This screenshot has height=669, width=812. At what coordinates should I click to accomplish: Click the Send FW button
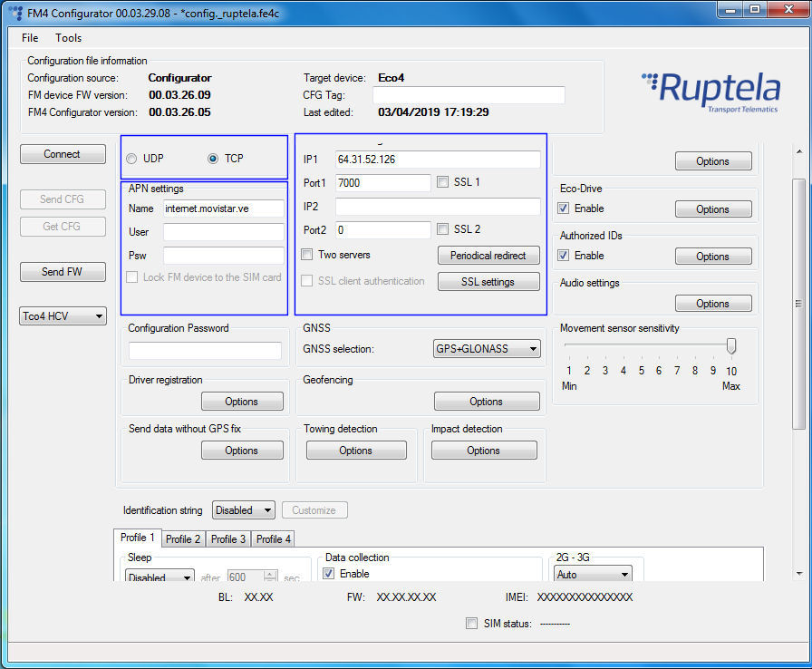pos(62,272)
